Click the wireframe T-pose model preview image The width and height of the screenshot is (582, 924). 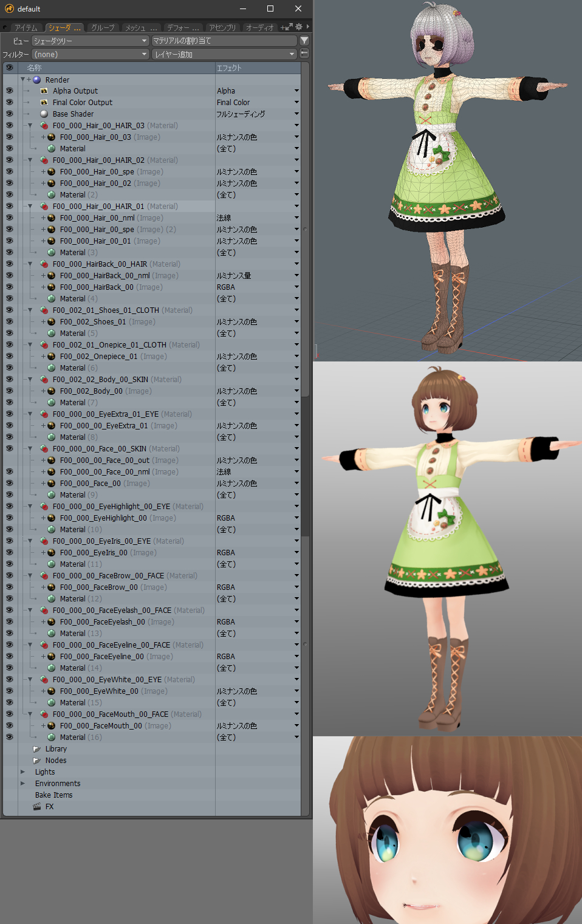(448, 180)
